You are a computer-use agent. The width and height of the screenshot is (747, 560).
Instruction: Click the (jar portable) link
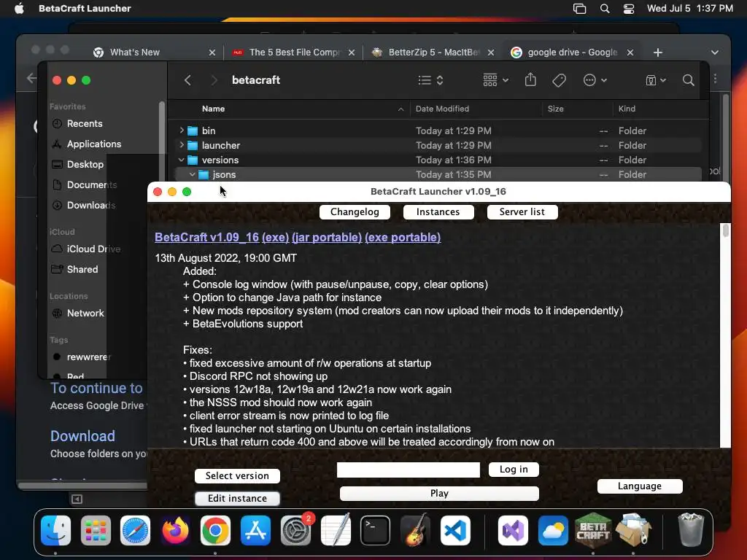point(327,237)
